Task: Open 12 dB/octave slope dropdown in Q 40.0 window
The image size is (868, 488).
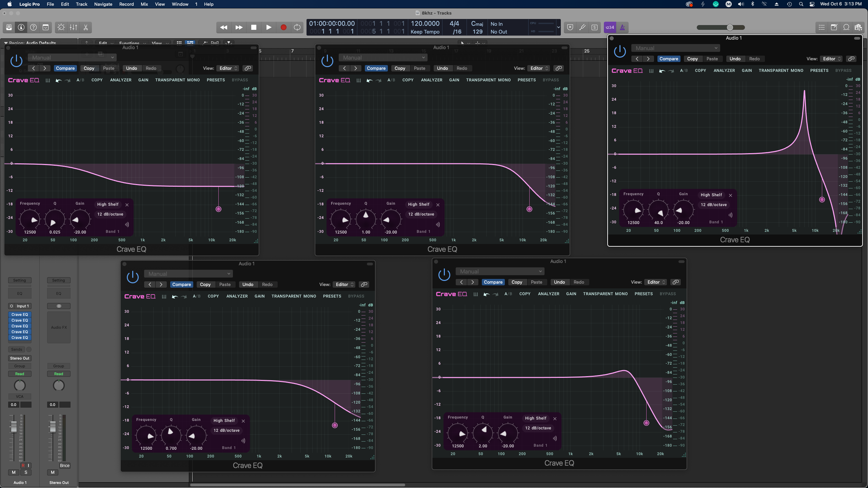Action: (x=713, y=205)
